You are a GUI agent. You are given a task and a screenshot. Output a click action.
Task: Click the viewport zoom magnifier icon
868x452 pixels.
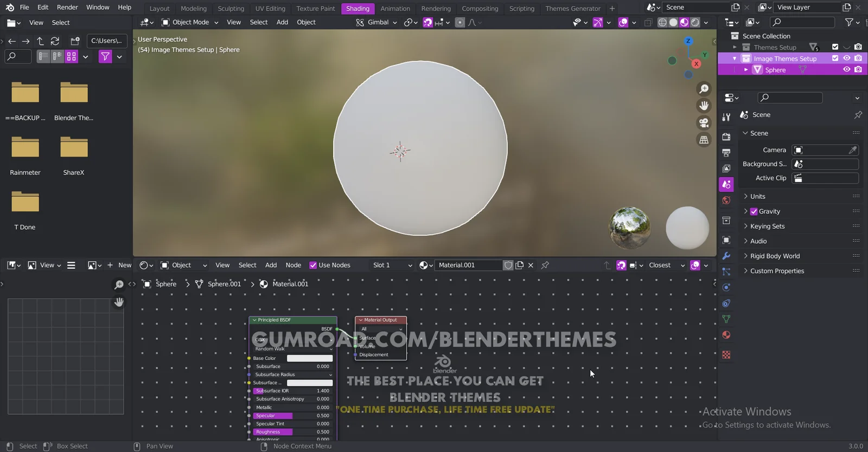click(x=704, y=89)
